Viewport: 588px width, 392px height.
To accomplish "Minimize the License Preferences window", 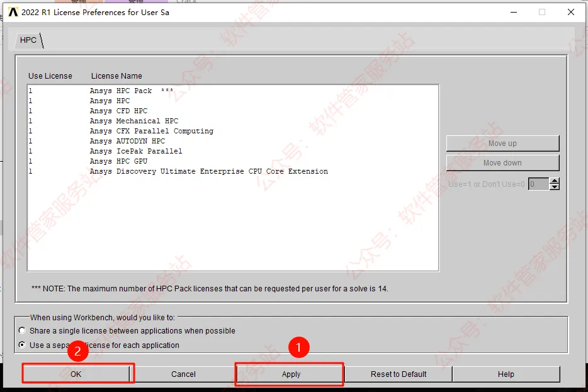I will 514,13.
